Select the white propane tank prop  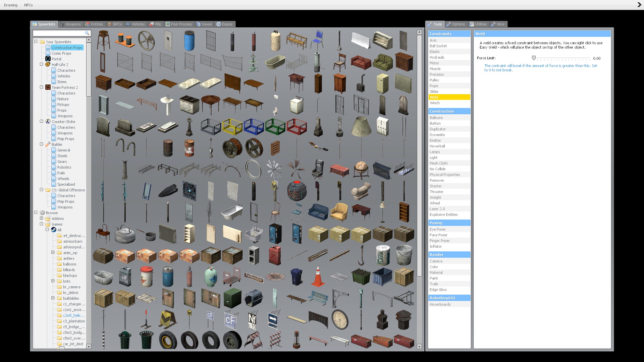coord(275,41)
